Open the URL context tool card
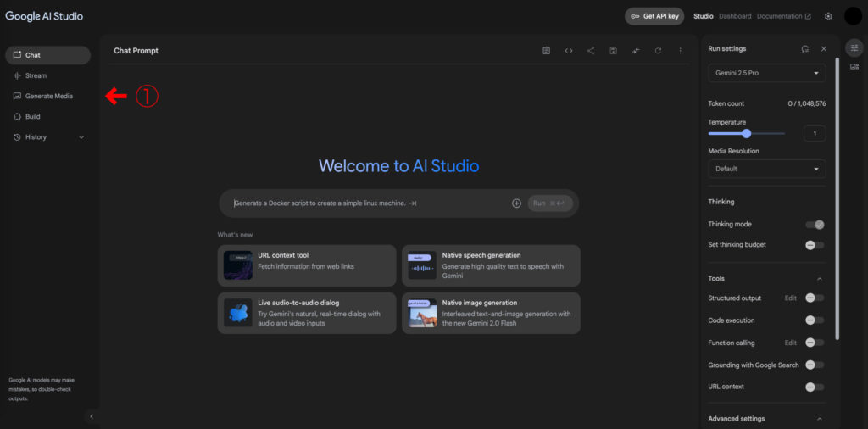 [x=307, y=265]
